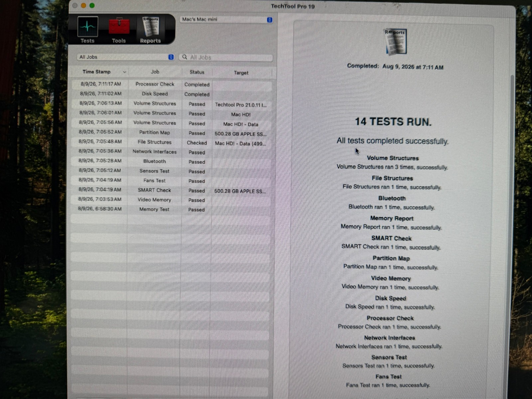Sort by the Job column header
This screenshot has width=532, height=399.
point(155,72)
